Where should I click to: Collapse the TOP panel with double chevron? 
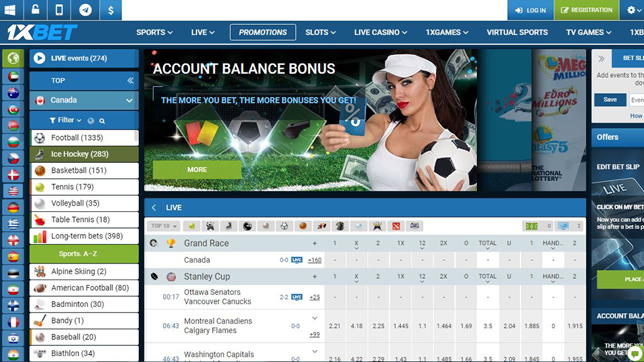[x=130, y=80]
